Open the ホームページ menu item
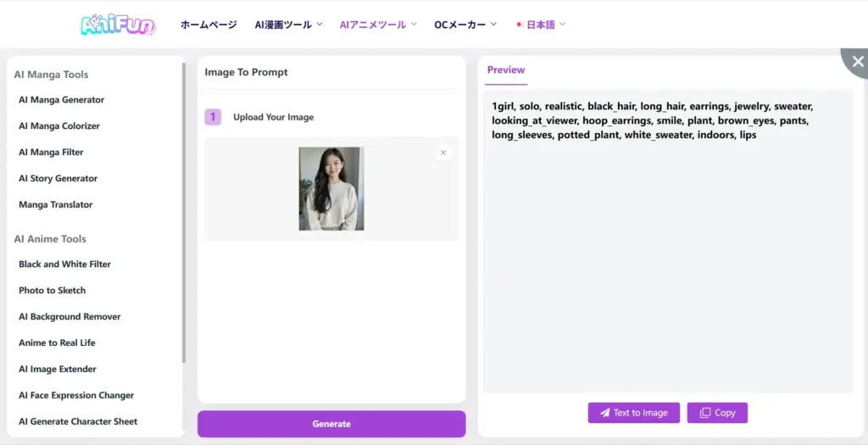The height and width of the screenshot is (445, 868). pos(209,25)
